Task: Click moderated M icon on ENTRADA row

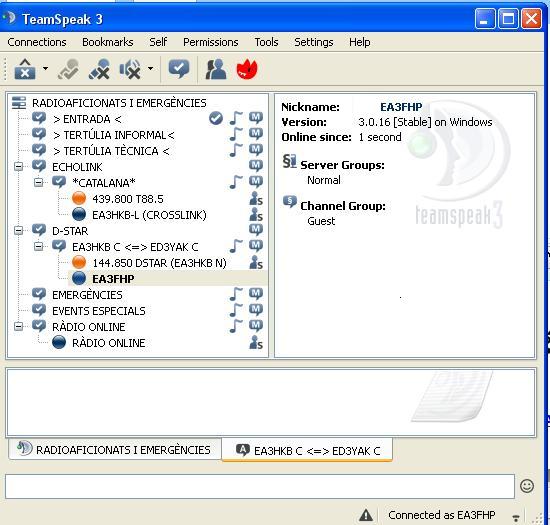Action: click(256, 118)
